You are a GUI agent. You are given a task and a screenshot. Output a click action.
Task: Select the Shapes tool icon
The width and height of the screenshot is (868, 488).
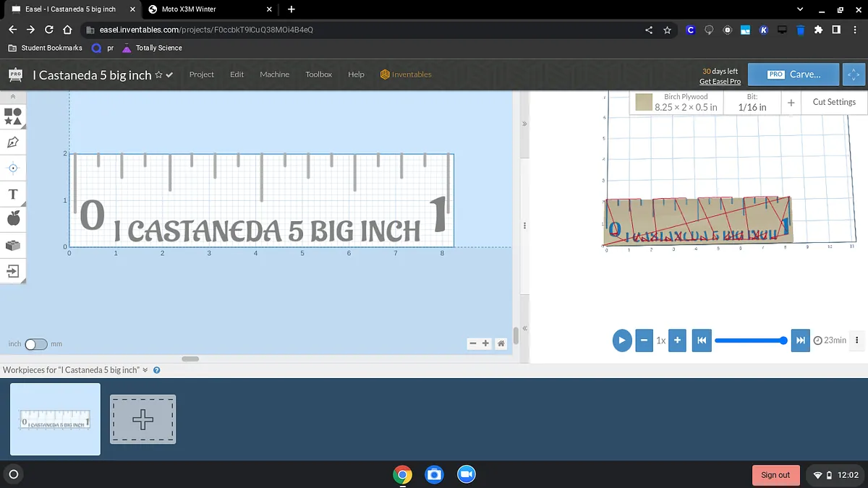tap(12, 116)
